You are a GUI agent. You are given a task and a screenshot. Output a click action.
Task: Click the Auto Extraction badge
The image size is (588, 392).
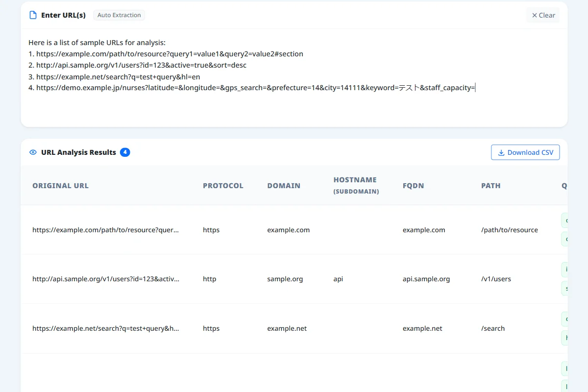(119, 15)
